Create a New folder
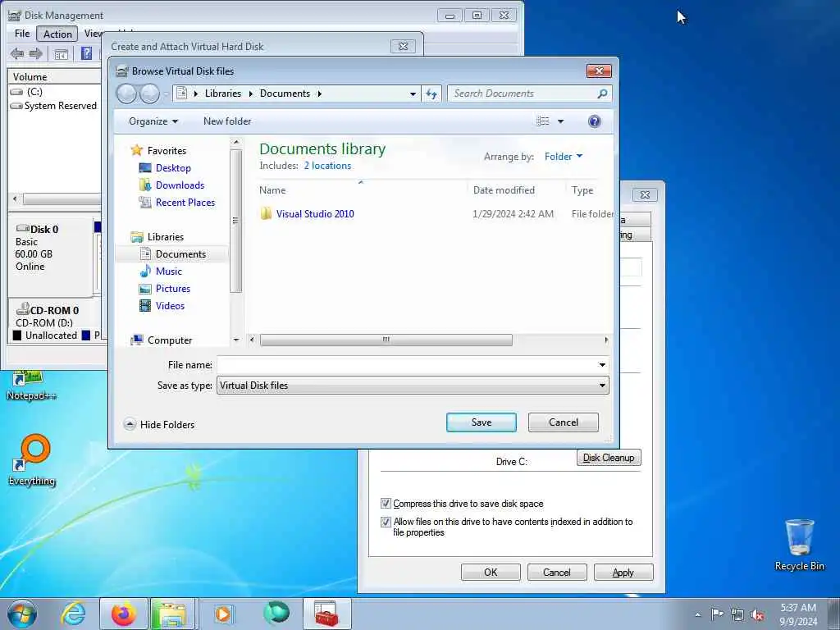This screenshot has width=840, height=630. (227, 121)
